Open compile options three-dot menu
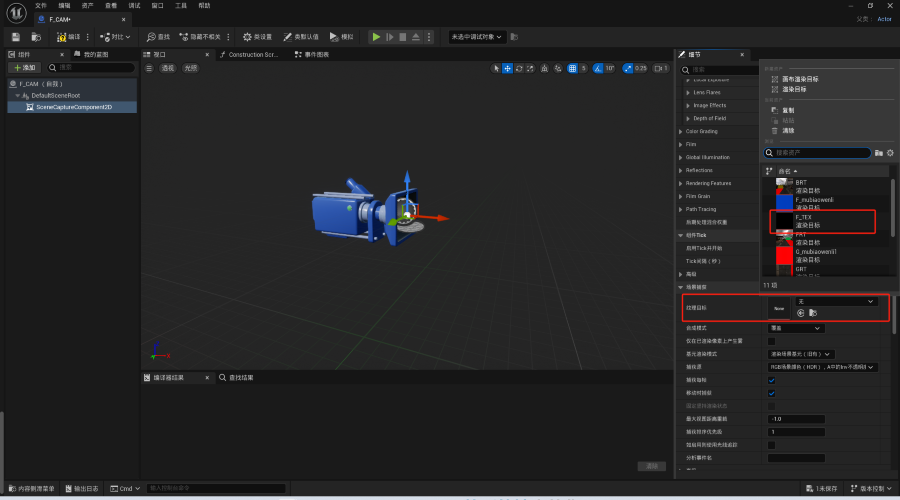This screenshot has width=900, height=500. pos(87,37)
